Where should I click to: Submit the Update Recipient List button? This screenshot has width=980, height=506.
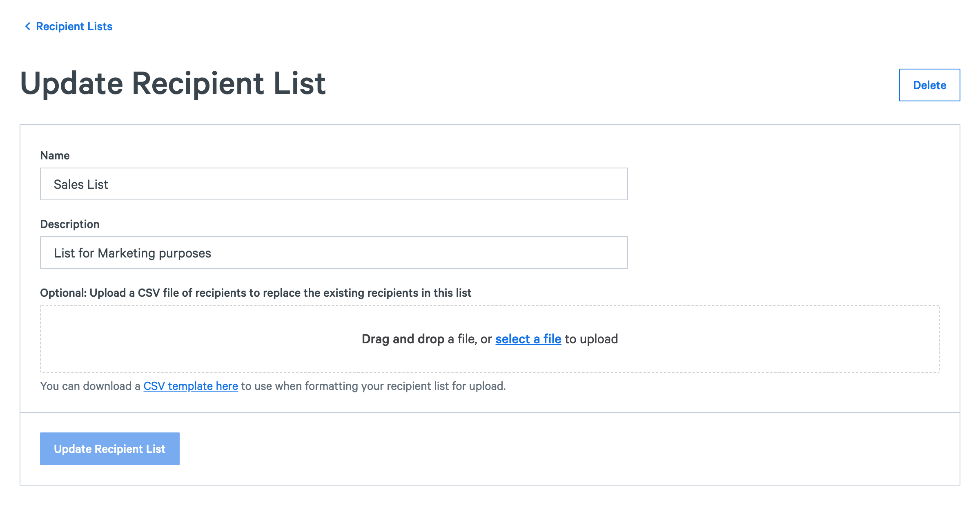pyautogui.click(x=110, y=449)
